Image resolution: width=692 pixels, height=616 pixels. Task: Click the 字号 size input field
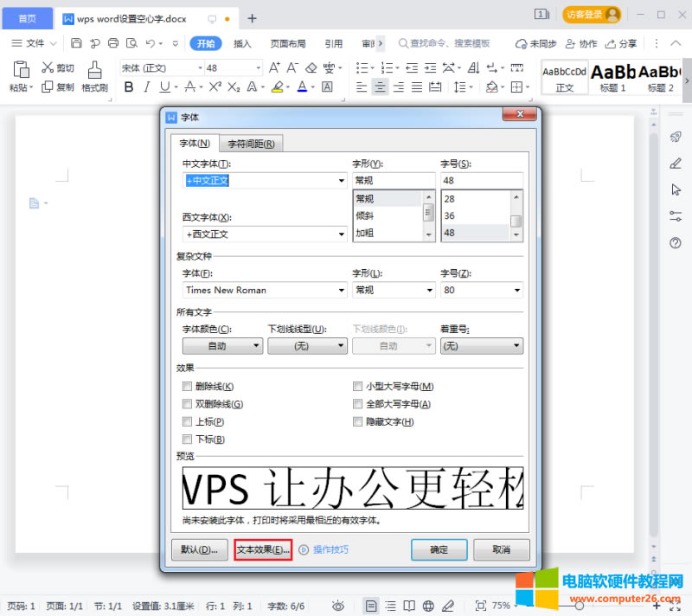coord(481,181)
